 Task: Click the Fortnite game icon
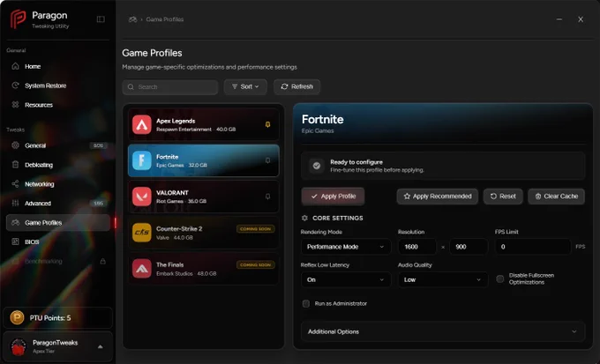(x=142, y=160)
